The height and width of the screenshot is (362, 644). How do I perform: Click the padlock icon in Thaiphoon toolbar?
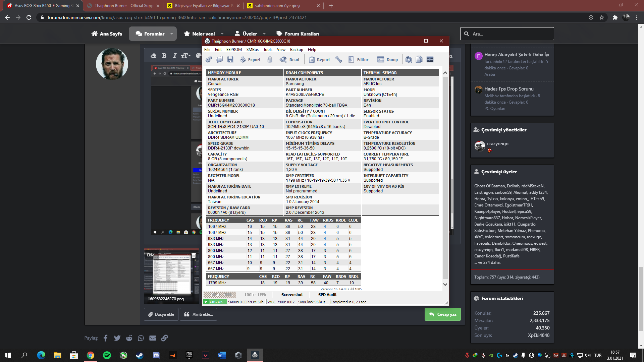(x=270, y=59)
